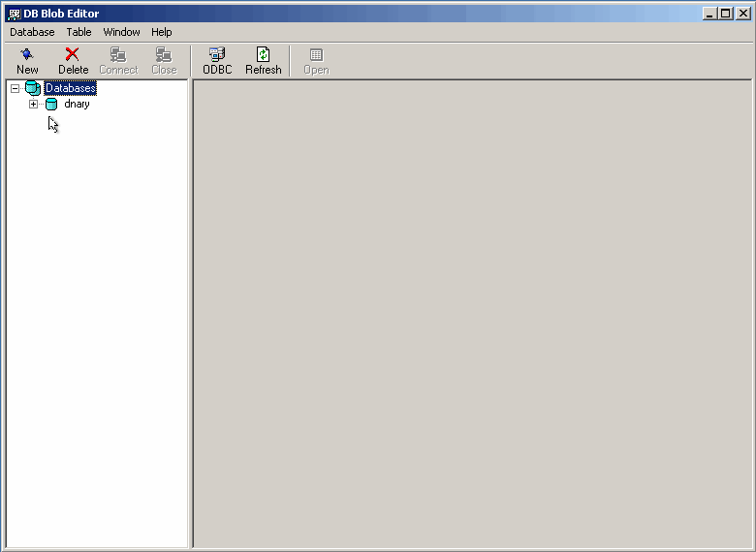The width and height of the screenshot is (756, 552).
Task: Click the DB Blob Editor title bar icon
Action: click(x=15, y=14)
